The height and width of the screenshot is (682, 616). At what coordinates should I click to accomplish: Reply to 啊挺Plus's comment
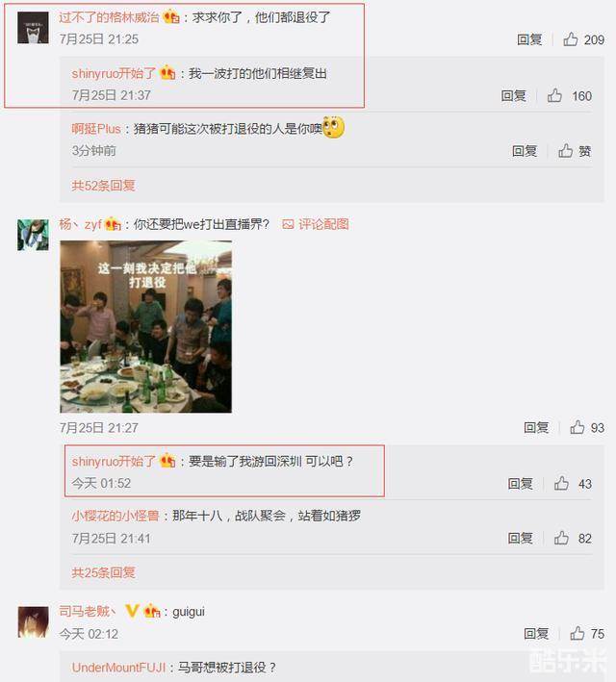(525, 151)
